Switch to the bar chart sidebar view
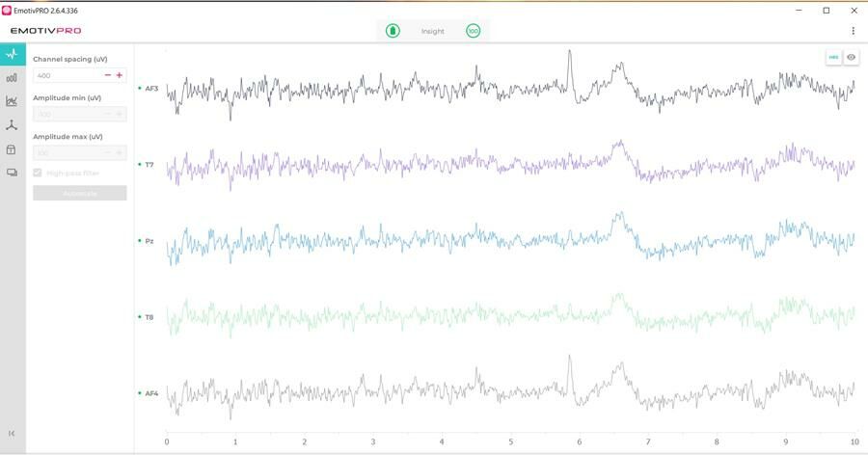 [12, 78]
